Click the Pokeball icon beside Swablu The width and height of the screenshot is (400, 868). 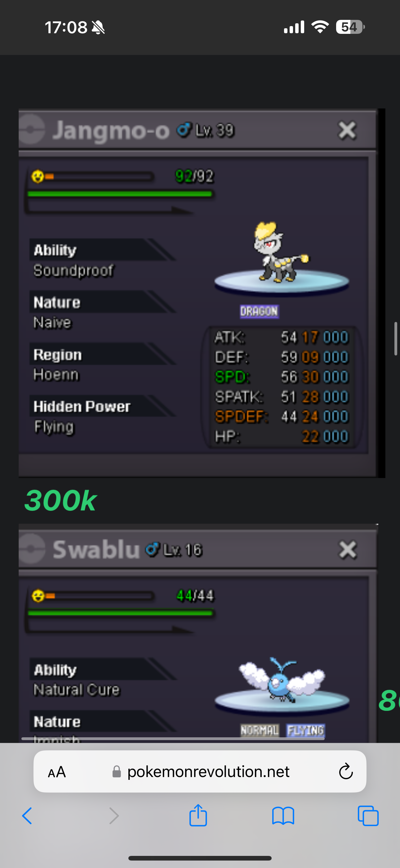(32, 549)
